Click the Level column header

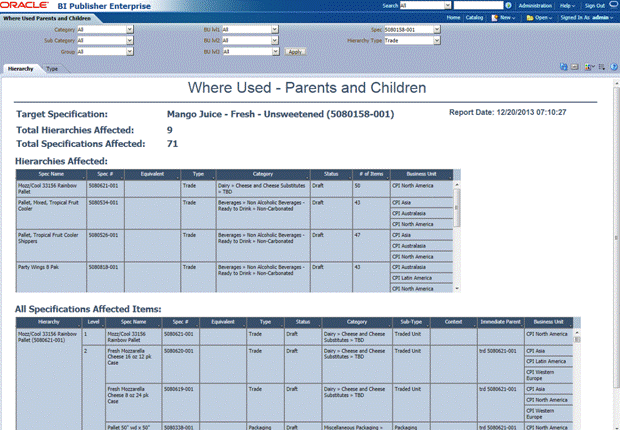pyautogui.click(x=93, y=322)
